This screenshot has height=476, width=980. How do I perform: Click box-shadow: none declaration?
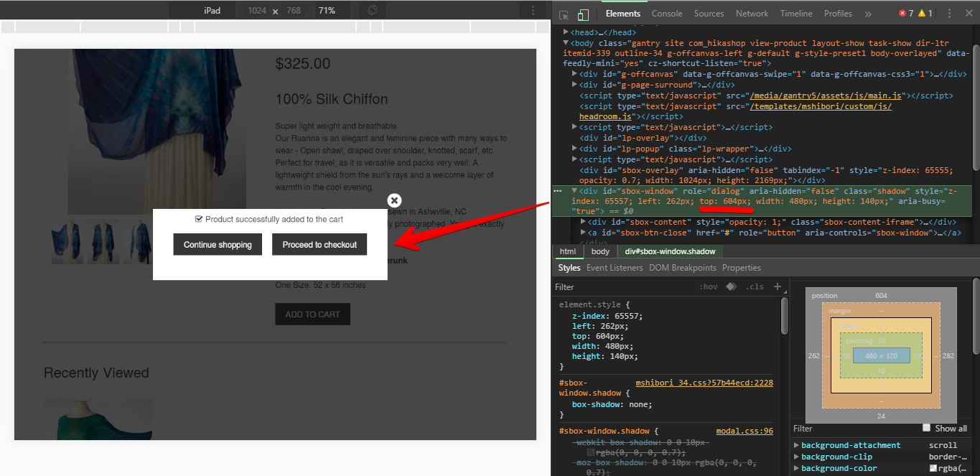tap(612, 404)
